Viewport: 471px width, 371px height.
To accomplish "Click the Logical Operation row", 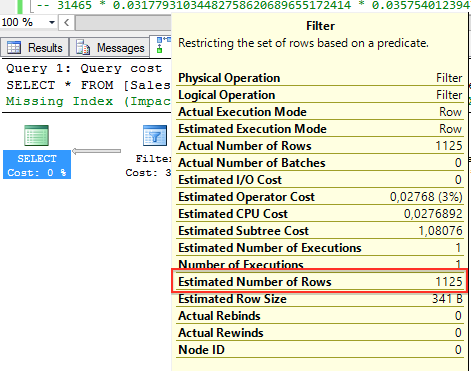I will 320,95.
